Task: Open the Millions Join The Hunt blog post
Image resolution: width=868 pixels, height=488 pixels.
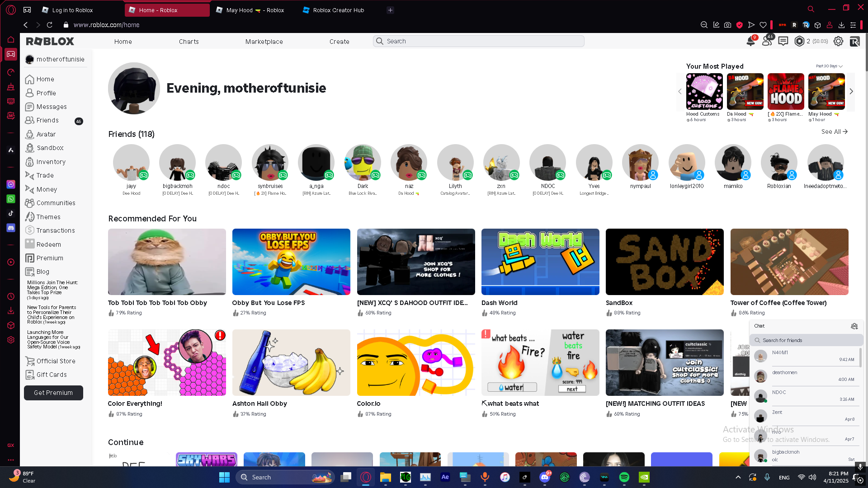Action: coord(52,290)
